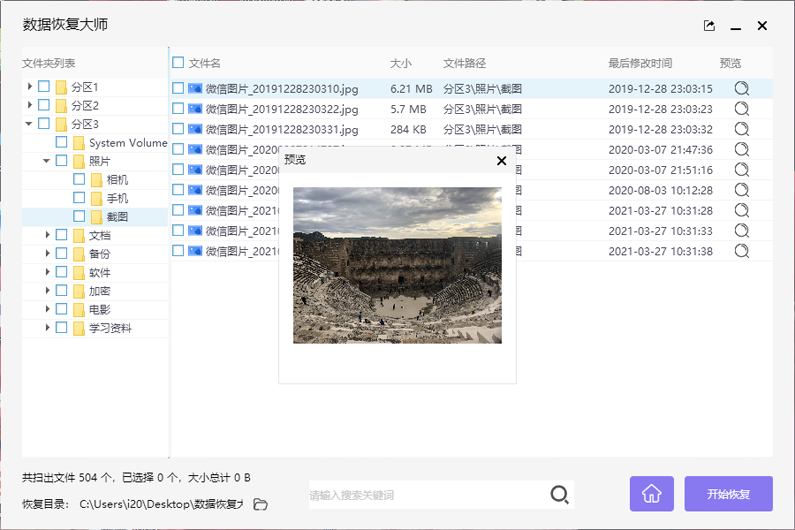Expand the 学习资料 folder

[x=47, y=328]
